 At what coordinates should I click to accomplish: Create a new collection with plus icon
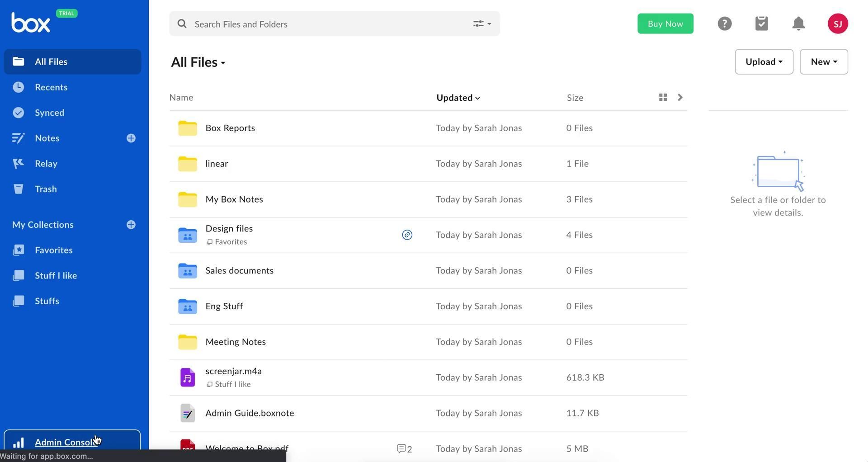coord(131,225)
